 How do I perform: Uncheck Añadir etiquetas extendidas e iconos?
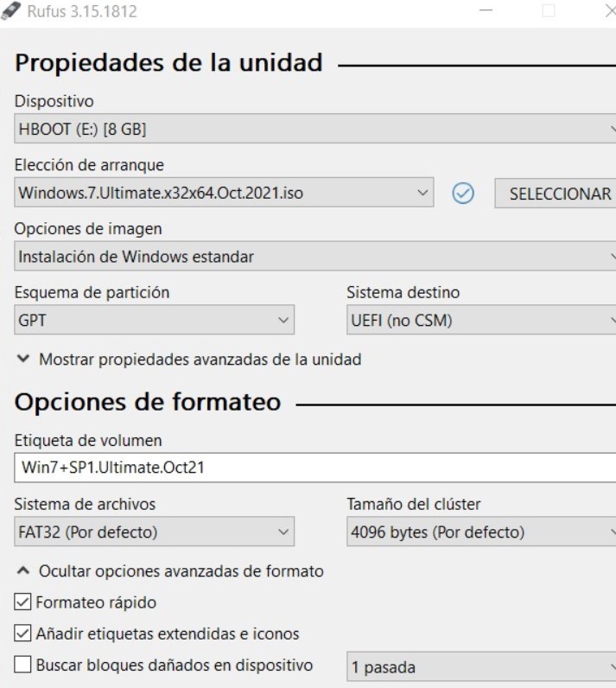coord(23,634)
